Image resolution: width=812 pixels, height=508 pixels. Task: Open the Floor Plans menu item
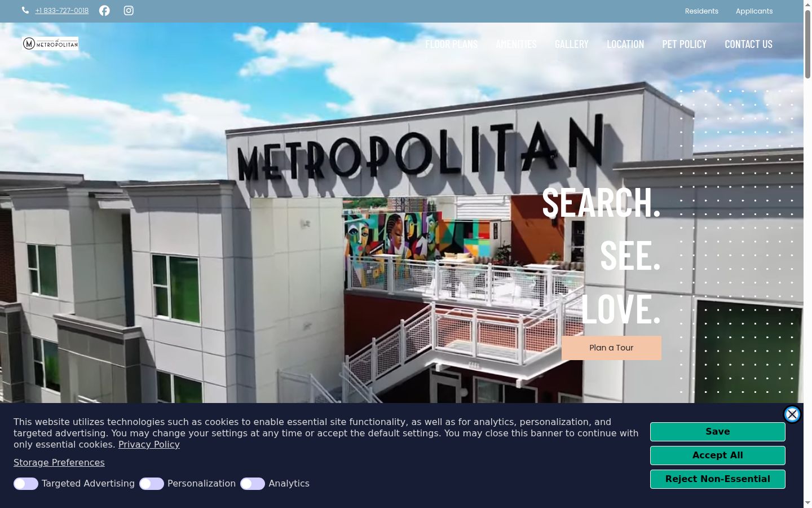(x=451, y=44)
